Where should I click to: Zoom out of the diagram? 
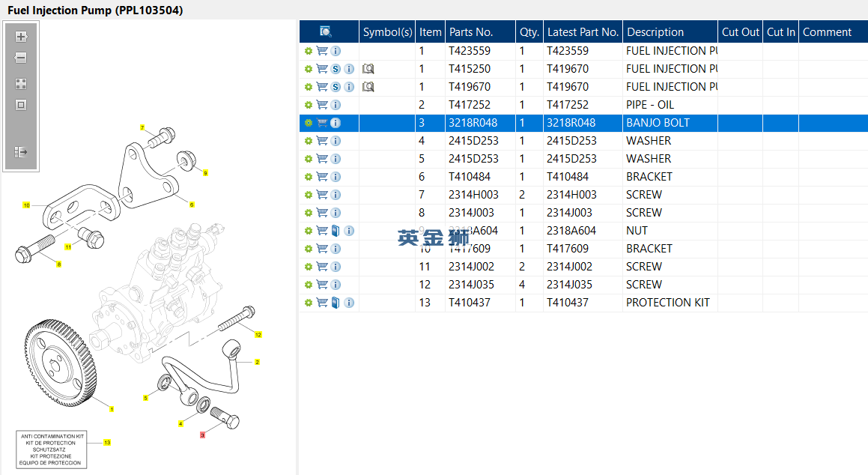pyautogui.click(x=21, y=58)
